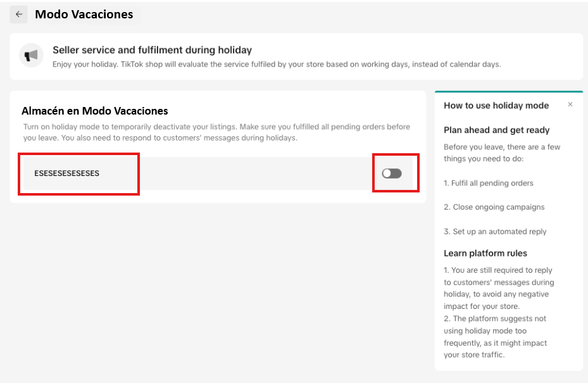Click the Learn platform rules heading

(x=485, y=253)
